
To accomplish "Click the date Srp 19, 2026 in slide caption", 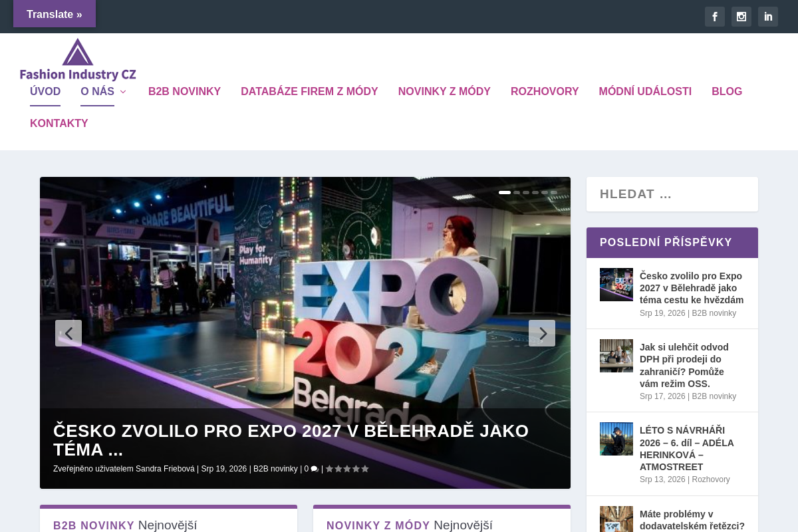I will point(224,469).
